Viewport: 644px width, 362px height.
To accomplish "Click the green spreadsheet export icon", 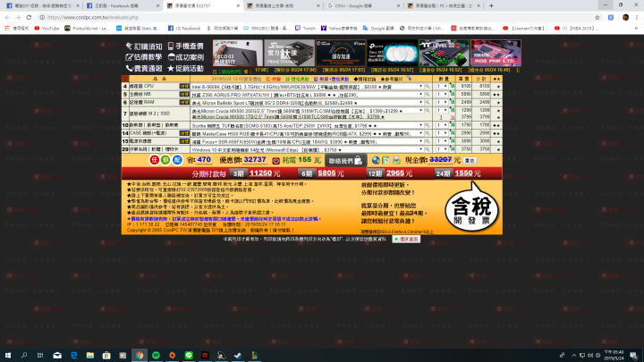I will tap(386, 161).
